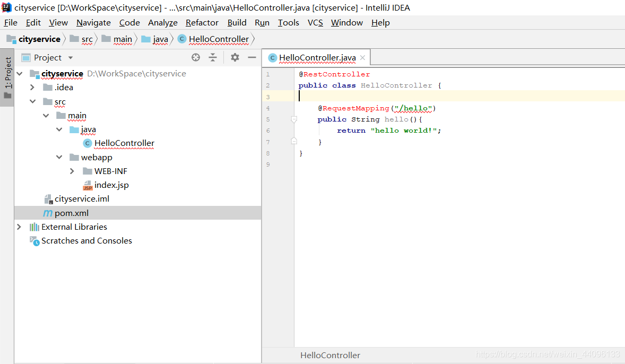Select pom.xml in the project tree

click(x=138, y=213)
